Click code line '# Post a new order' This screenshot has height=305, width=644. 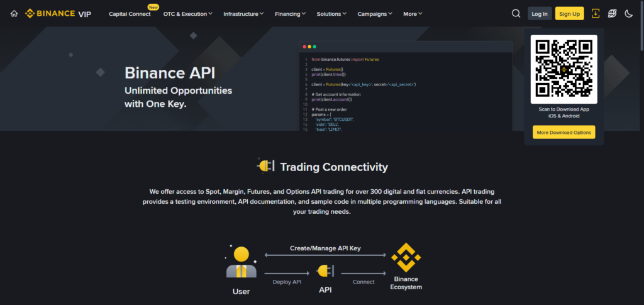(329, 109)
